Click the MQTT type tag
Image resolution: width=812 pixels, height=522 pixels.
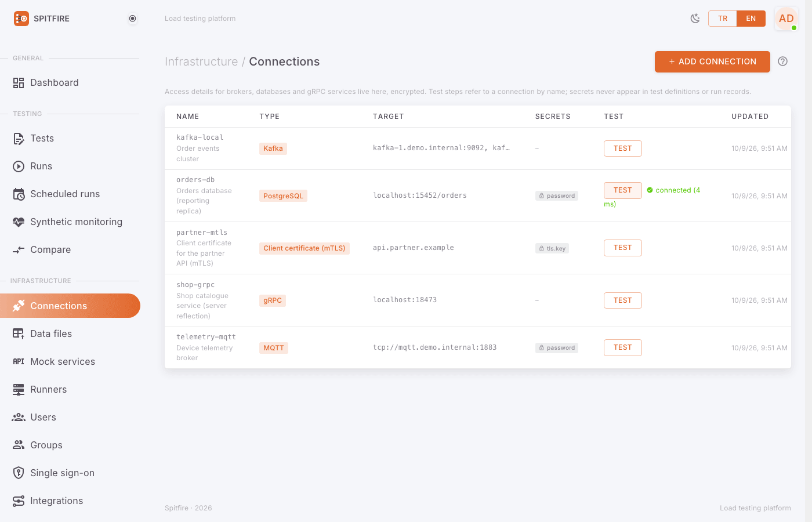tap(274, 348)
